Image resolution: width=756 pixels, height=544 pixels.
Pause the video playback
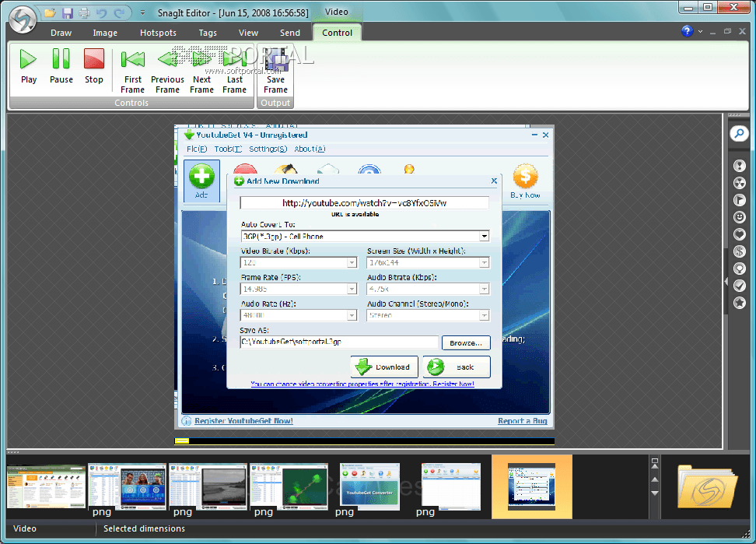(x=61, y=67)
